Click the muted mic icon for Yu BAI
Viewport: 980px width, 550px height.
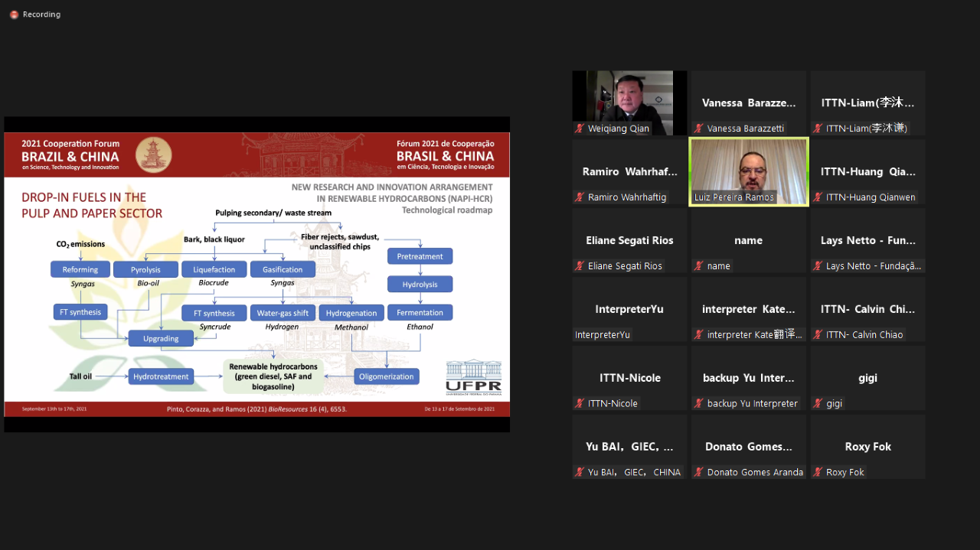click(580, 473)
